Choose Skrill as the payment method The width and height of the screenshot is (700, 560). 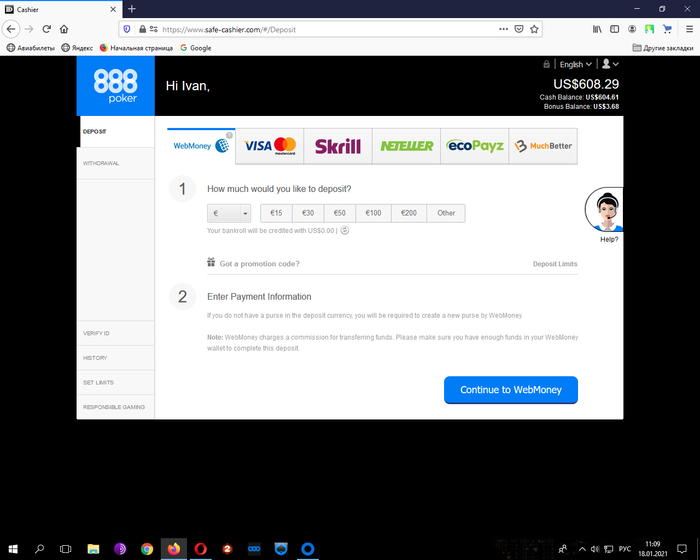tap(338, 146)
